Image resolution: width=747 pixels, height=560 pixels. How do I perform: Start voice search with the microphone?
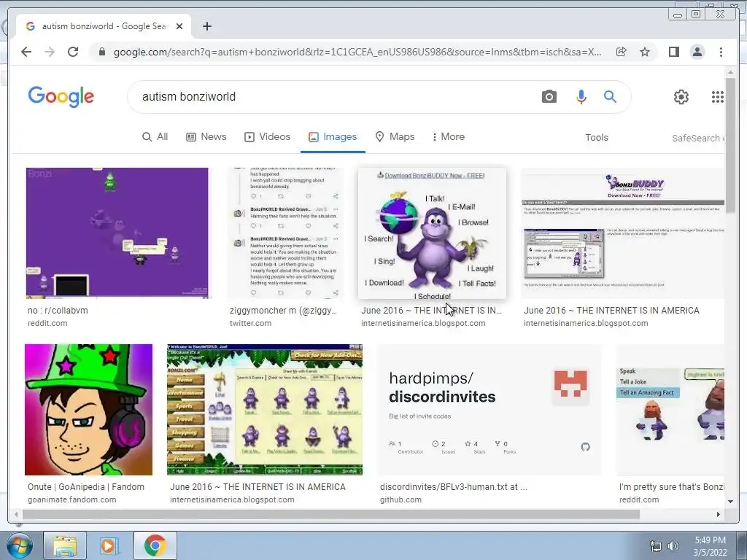click(581, 97)
